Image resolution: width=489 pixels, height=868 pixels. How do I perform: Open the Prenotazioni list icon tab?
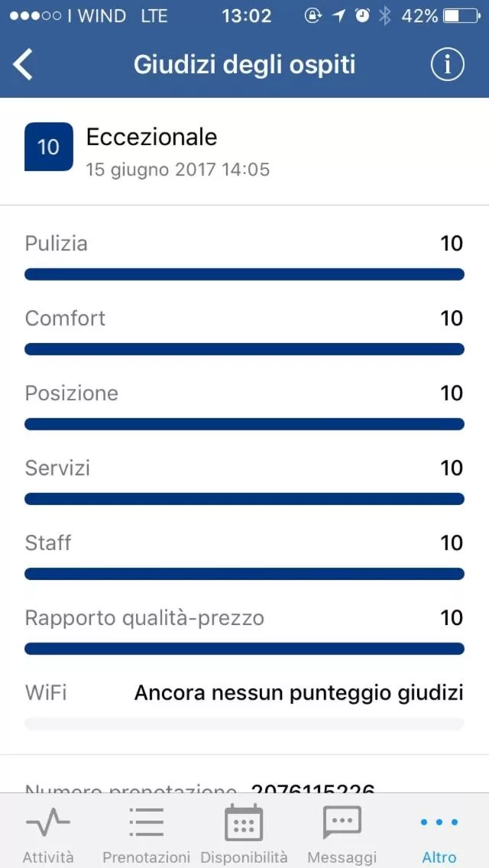(x=146, y=835)
